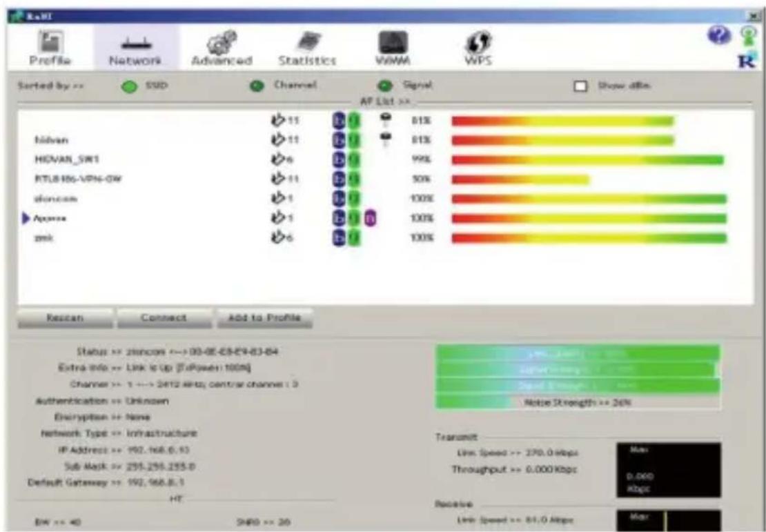Screen dimensions: 766x532
Task: Enable the Show dBm checkbox
Action: click(x=580, y=86)
